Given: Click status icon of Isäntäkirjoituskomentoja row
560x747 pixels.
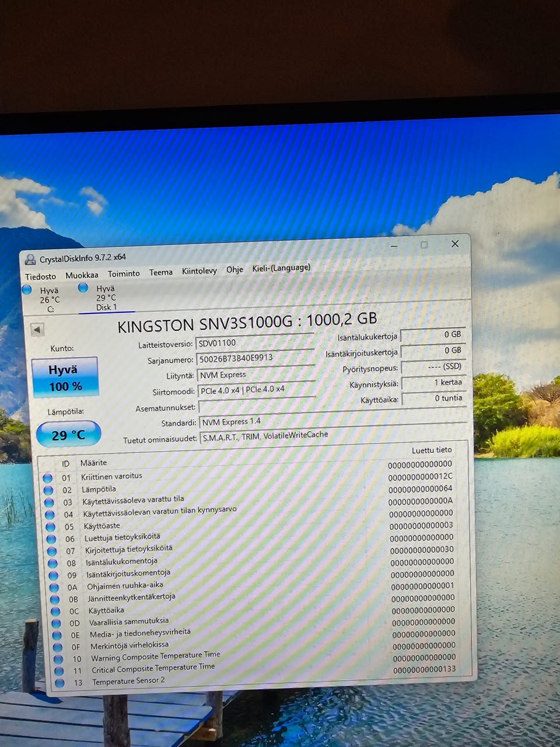Looking at the screenshot, I should click(x=53, y=575).
